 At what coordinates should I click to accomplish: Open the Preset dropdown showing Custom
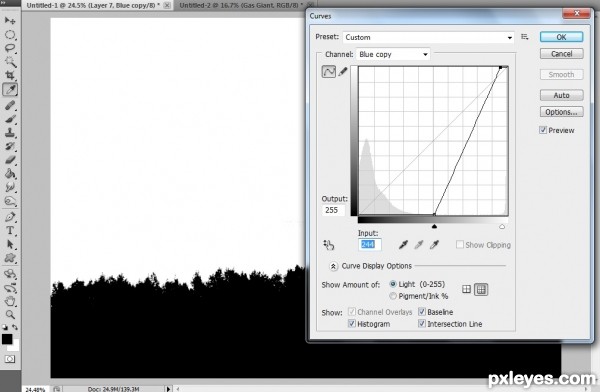[x=428, y=37]
